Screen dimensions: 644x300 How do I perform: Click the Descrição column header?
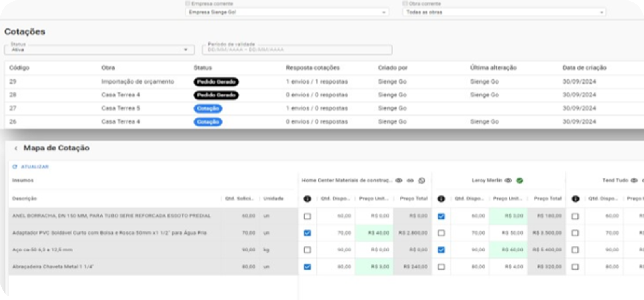pyautogui.click(x=24, y=199)
